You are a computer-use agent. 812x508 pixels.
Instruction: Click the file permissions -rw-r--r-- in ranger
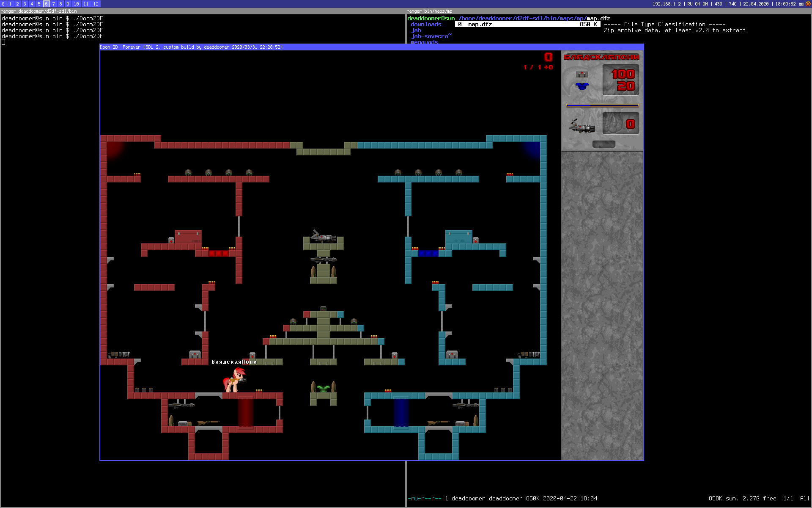pos(424,499)
